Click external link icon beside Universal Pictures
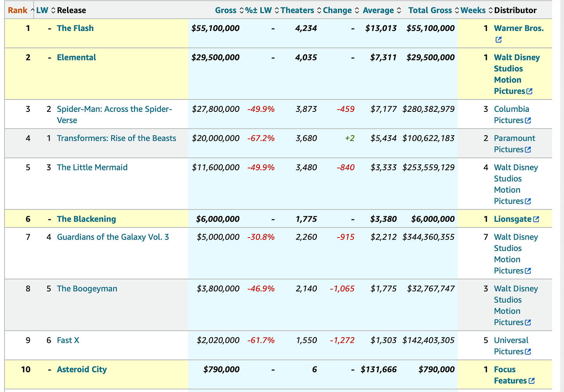 528,352
